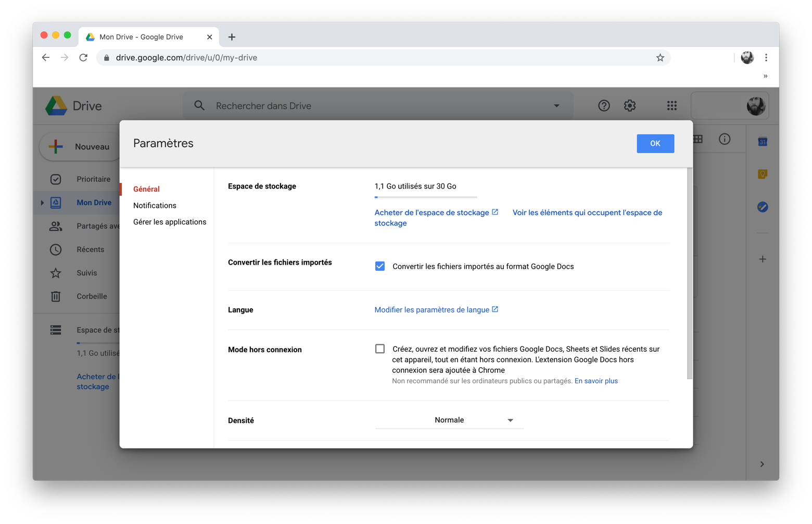
Task: Click the "Mode hors connexion" label
Action: [265, 350]
